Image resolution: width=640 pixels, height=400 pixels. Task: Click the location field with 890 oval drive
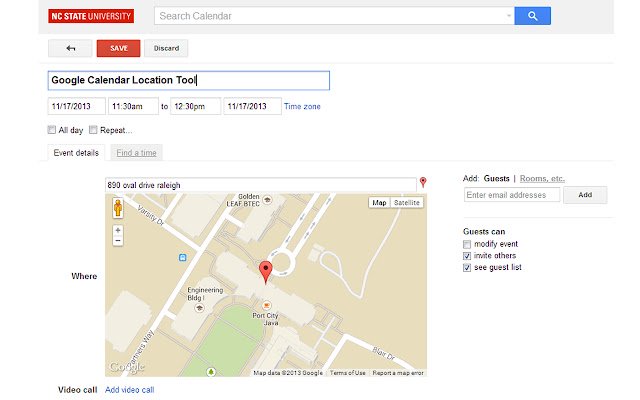coord(260,185)
